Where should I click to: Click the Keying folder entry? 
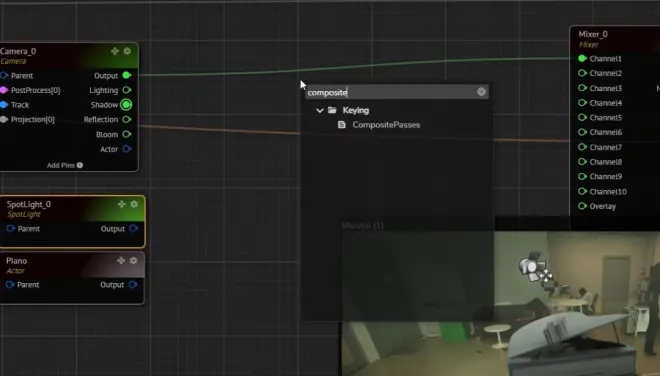pyautogui.click(x=356, y=110)
